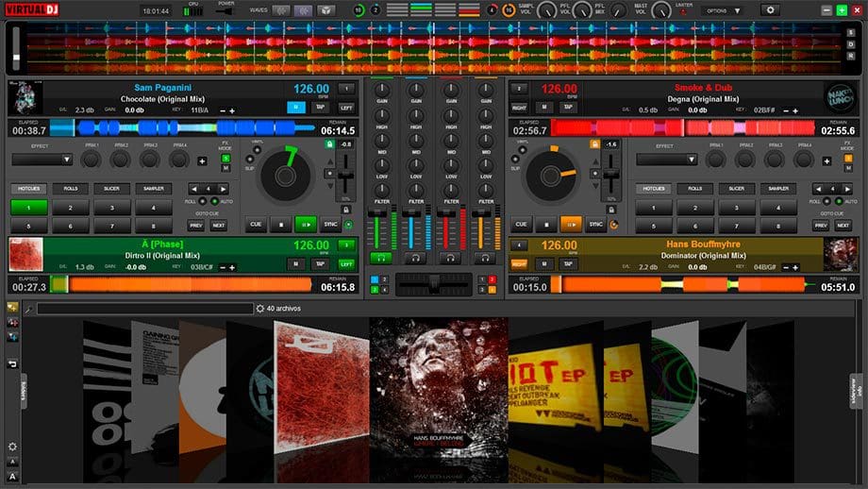This screenshot has height=489, width=868.
Task: Click SYNC button on right deck
Action: coord(595,225)
